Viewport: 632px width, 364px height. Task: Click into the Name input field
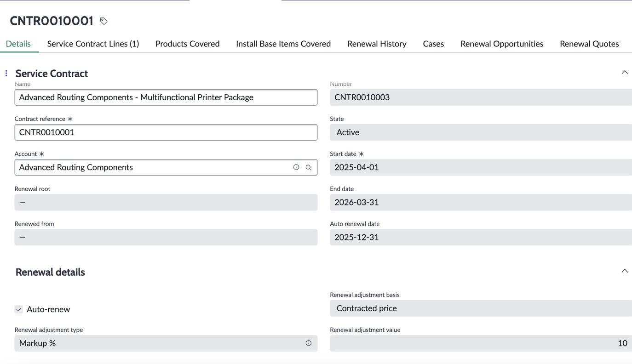(166, 97)
